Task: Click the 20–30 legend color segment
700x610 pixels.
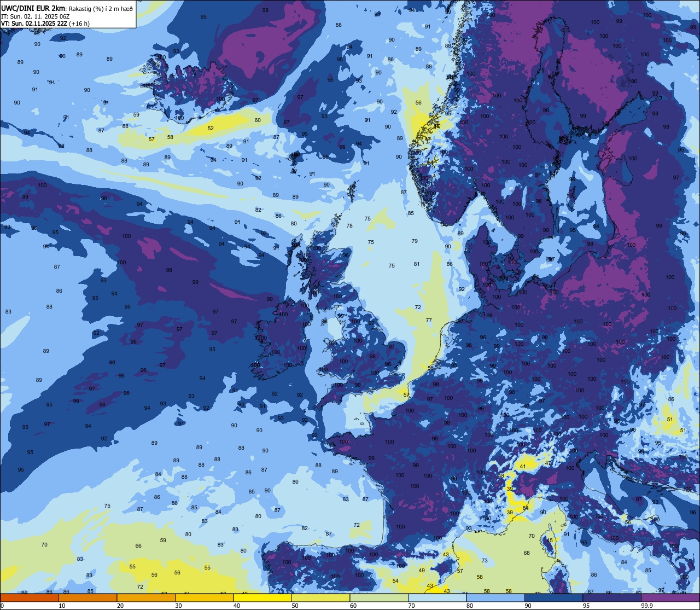Action: pos(146,598)
